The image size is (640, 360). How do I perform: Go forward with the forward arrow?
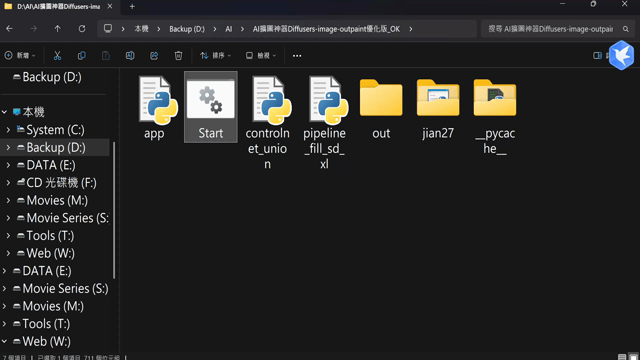click(33, 29)
